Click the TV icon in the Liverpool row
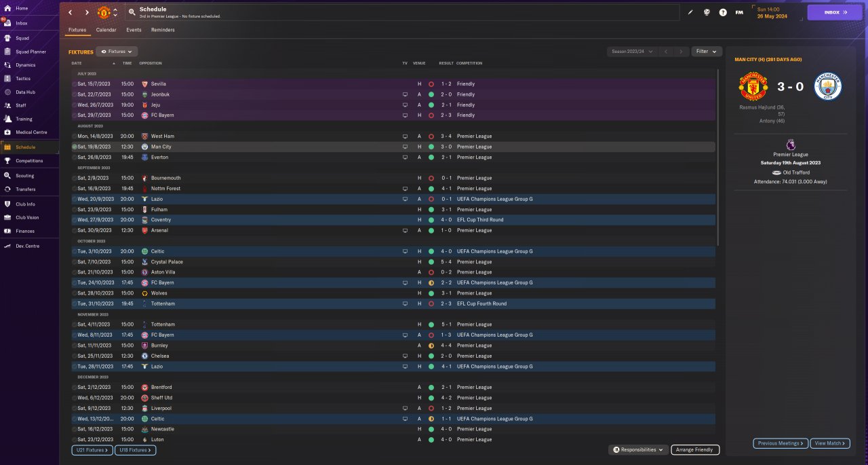This screenshot has height=465, width=868. click(405, 408)
